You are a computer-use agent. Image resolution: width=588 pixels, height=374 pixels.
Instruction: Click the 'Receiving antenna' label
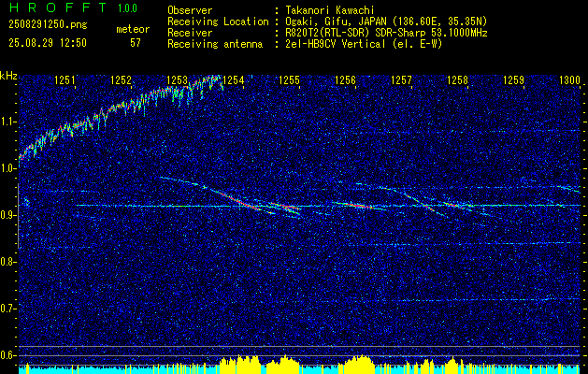click(x=215, y=44)
